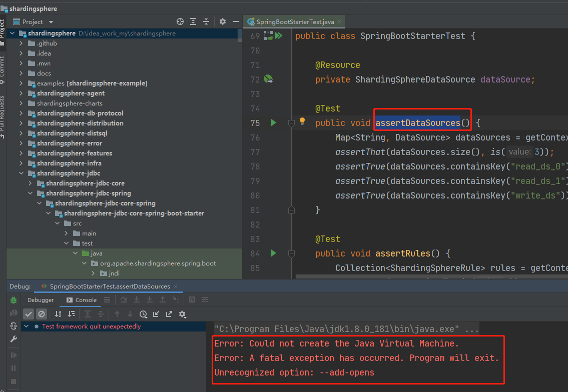568x392 pixels.
Task: Select SpringBootStarterTest.java editor tab
Action: click(x=294, y=21)
